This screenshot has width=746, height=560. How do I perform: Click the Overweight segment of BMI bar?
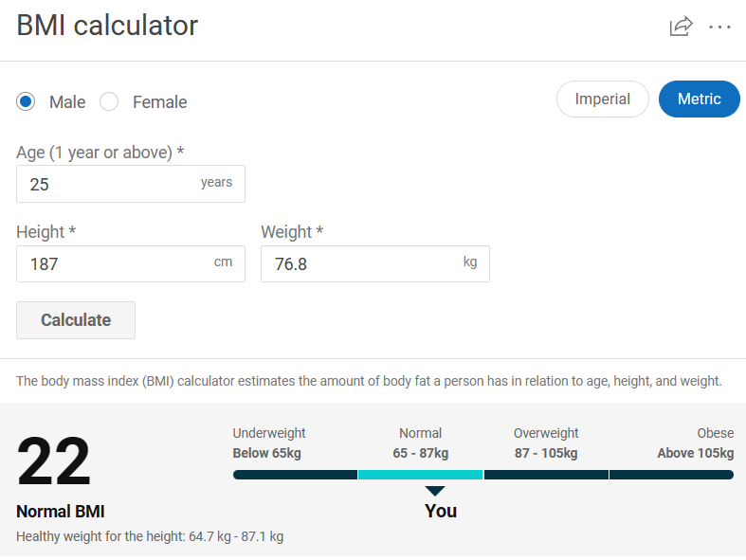point(546,474)
